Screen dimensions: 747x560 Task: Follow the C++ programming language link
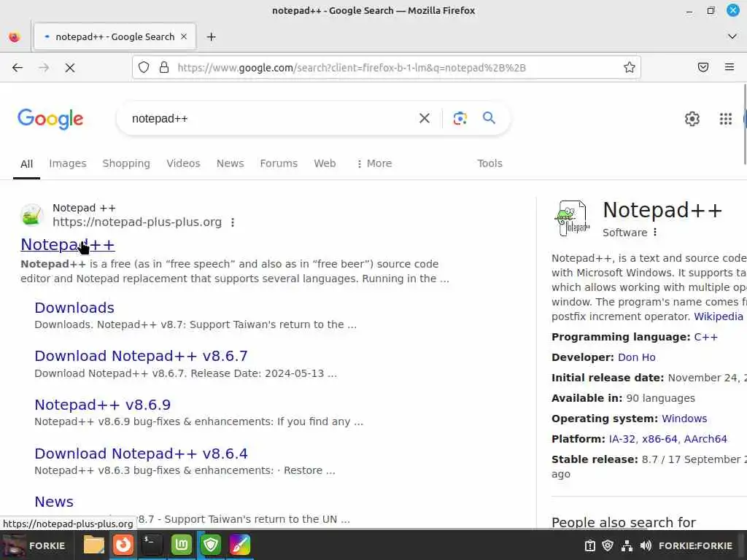point(705,337)
